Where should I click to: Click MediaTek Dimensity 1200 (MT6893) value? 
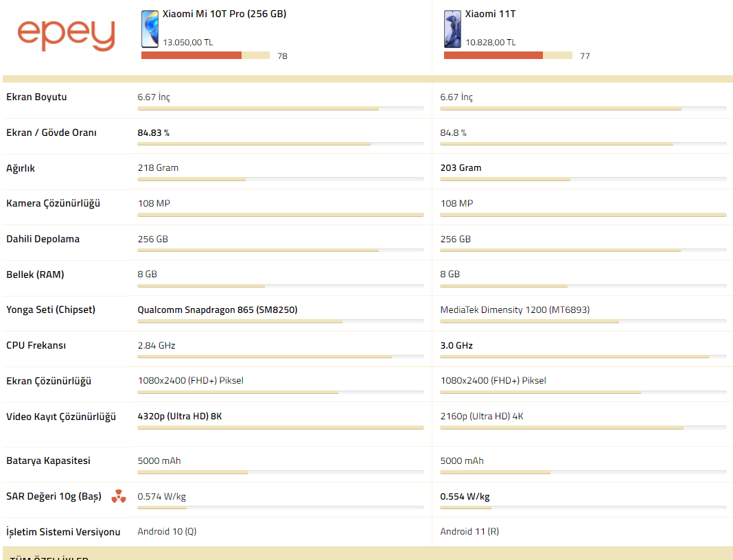[x=515, y=310]
